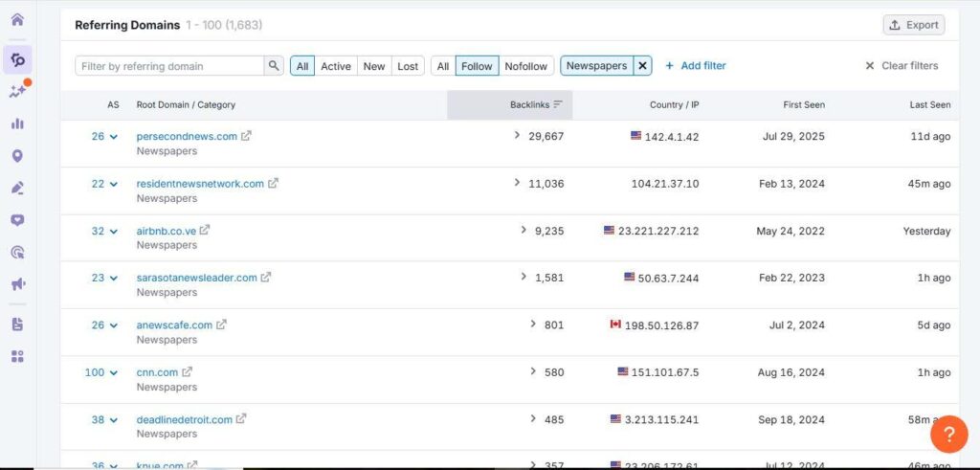
Task: Expand the 580 backlinks for cnn.com
Action: (x=534, y=372)
